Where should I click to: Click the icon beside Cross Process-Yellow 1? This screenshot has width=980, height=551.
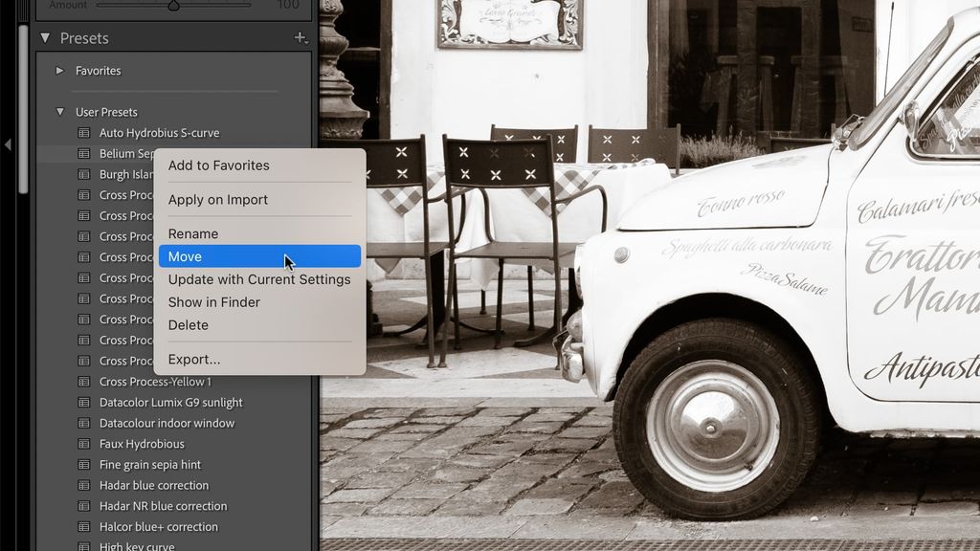click(84, 381)
